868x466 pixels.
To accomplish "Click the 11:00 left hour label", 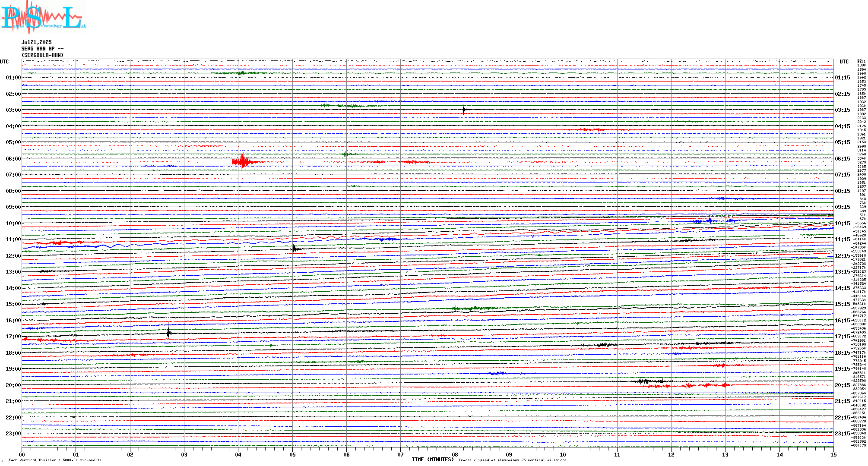I will click(x=13, y=239).
